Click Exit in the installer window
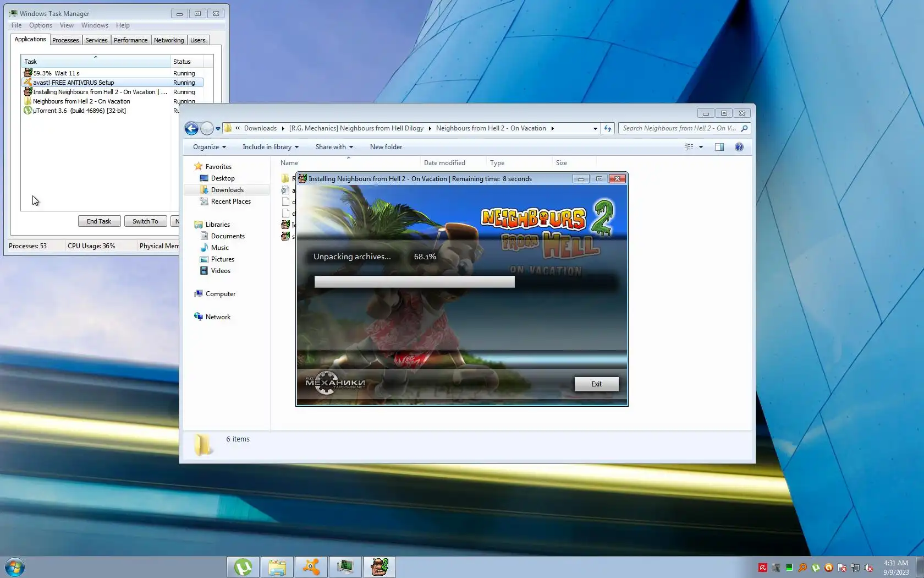The image size is (924, 578). tap(596, 384)
